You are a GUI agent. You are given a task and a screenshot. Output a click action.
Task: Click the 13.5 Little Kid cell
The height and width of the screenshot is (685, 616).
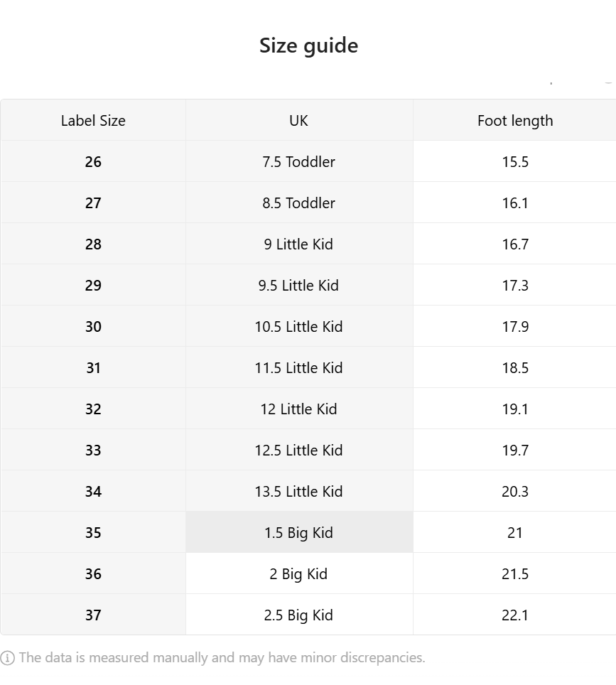coord(299,491)
